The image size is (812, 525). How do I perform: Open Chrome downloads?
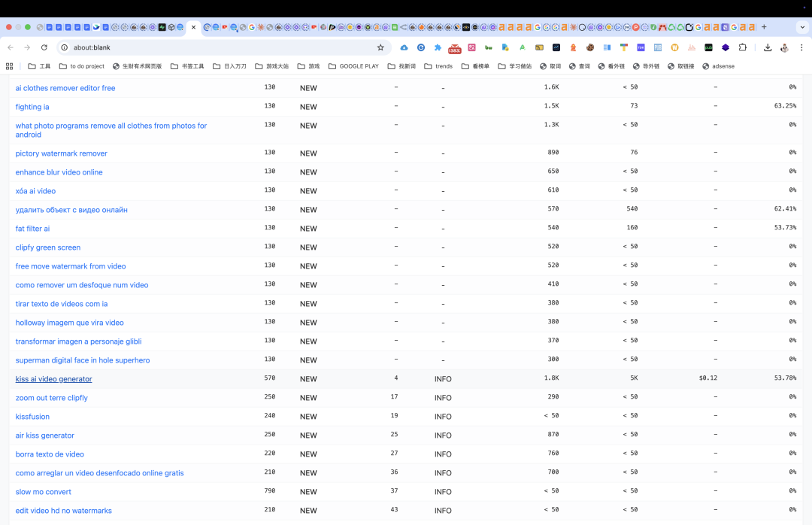[768, 47]
